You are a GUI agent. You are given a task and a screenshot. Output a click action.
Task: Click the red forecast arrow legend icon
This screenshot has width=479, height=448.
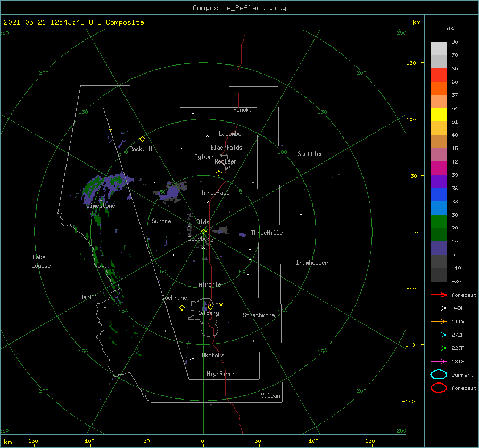[439, 295]
